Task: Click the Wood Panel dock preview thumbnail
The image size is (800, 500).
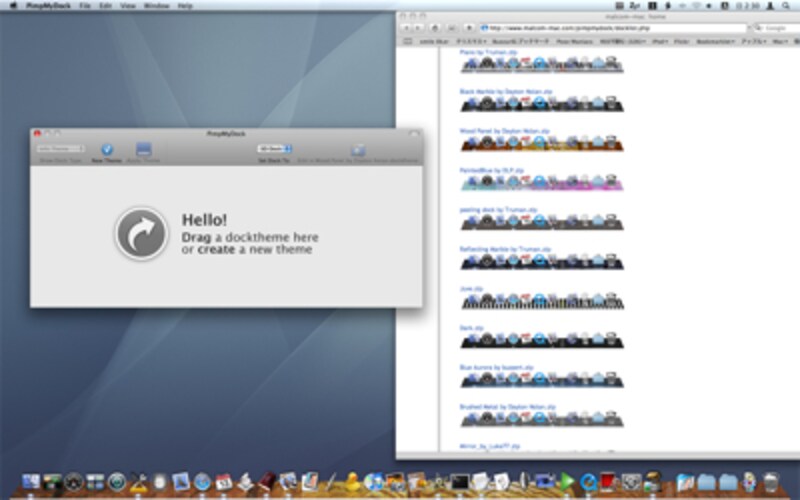Action: [542, 143]
